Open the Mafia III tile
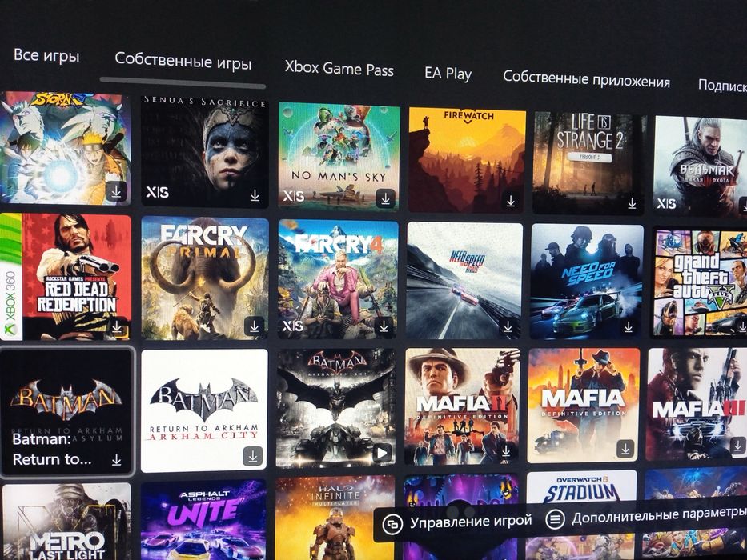Screen dimensions: 747x560 [x=697, y=404]
